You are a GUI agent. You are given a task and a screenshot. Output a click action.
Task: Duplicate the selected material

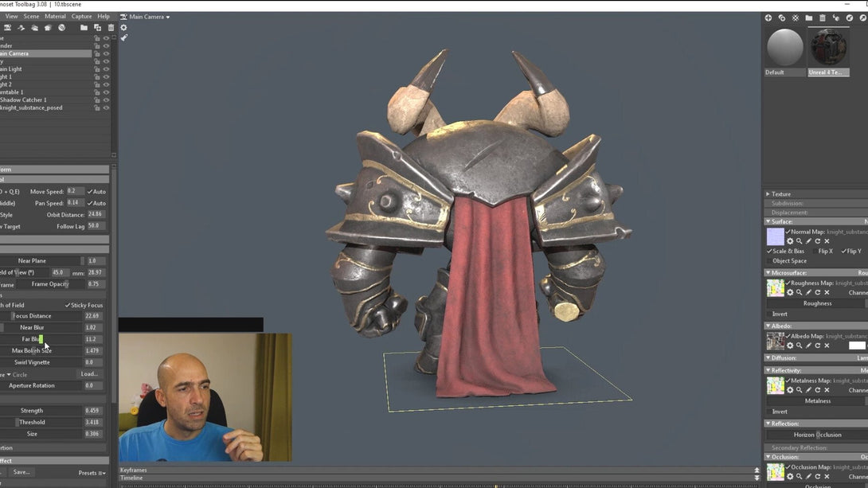pyautogui.click(x=782, y=18)
